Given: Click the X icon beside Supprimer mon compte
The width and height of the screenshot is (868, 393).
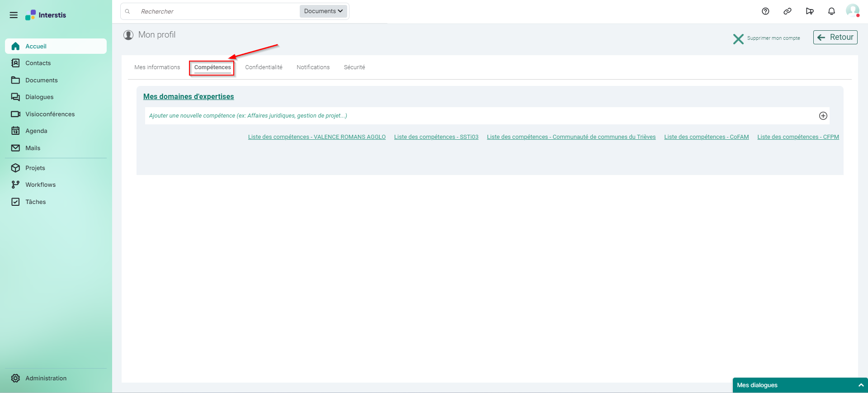Looking at the screenshot, I should click(x=738, y=39).
